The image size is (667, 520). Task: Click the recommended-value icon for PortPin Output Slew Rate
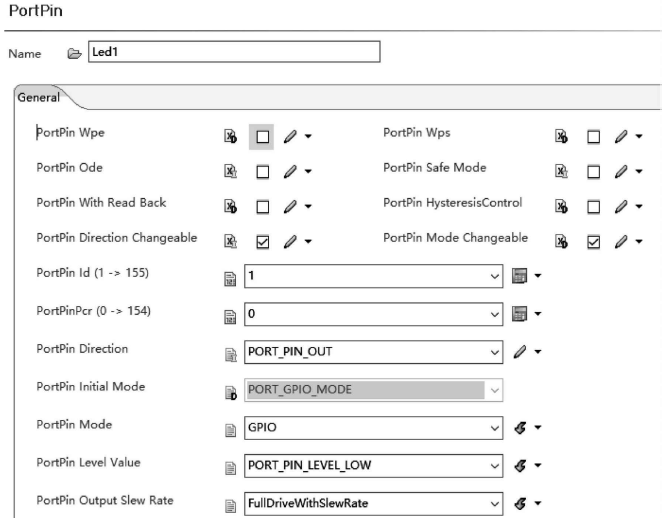pyautogui.click(x=520, y=503)
